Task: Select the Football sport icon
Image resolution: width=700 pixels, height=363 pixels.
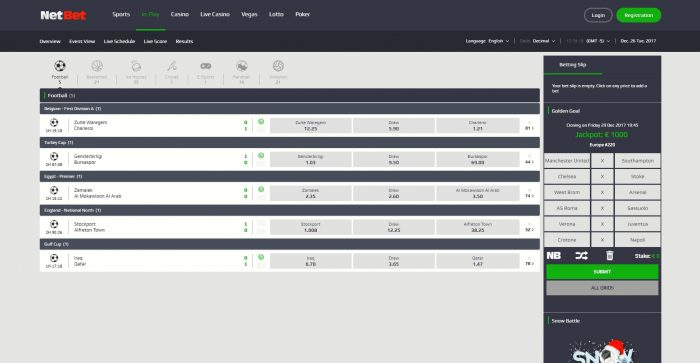Action: (x=59, y=66)
